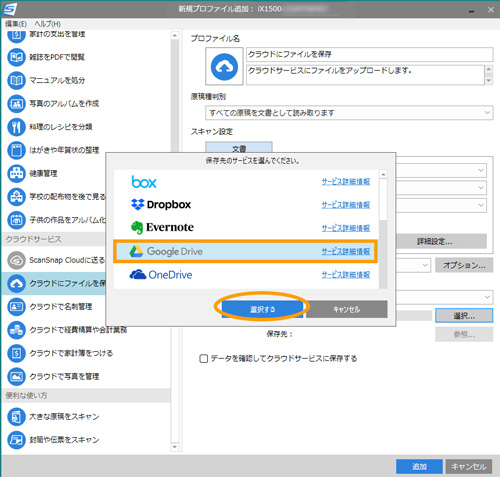500x477 pixels.
Task: Click the ScanSnap logo in title bar
Action: click(9, 9)
